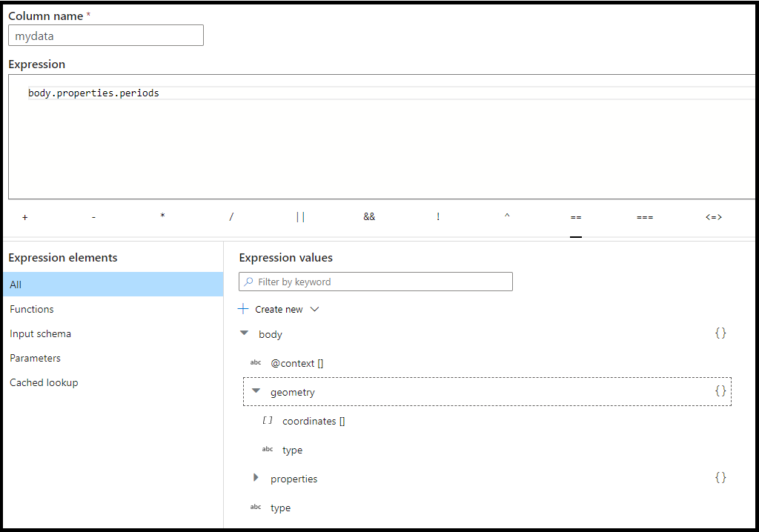This screenshot has width=759, height=532.
Task: Open the Create new dropdown chevron
Action: 314,309
